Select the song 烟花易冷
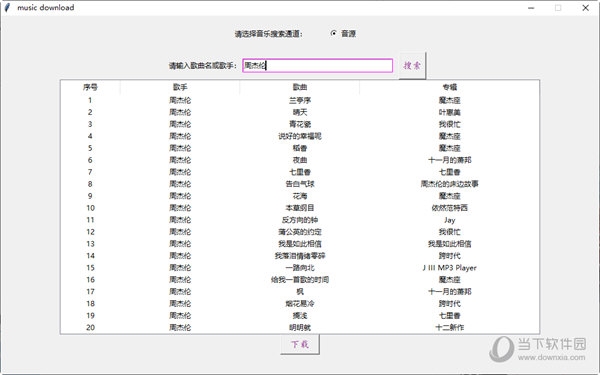 [x=300, y=303]
